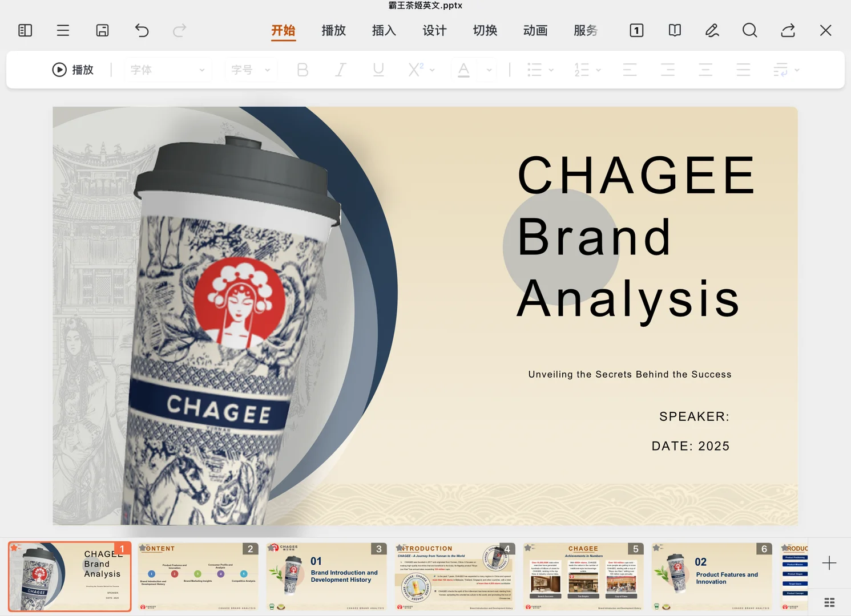The height and width of the screenshot is (616, 851).
Task: Expand the bullet list style arrow
Action: pos(551,70)
